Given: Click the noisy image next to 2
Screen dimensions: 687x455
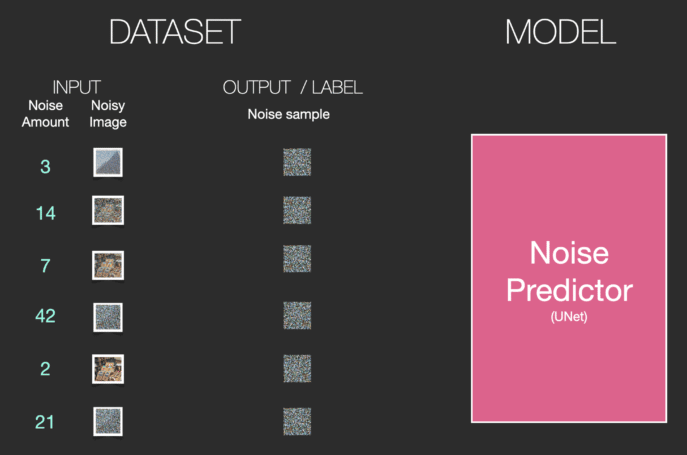Looking at the screenshot, I should coord(108,369).
